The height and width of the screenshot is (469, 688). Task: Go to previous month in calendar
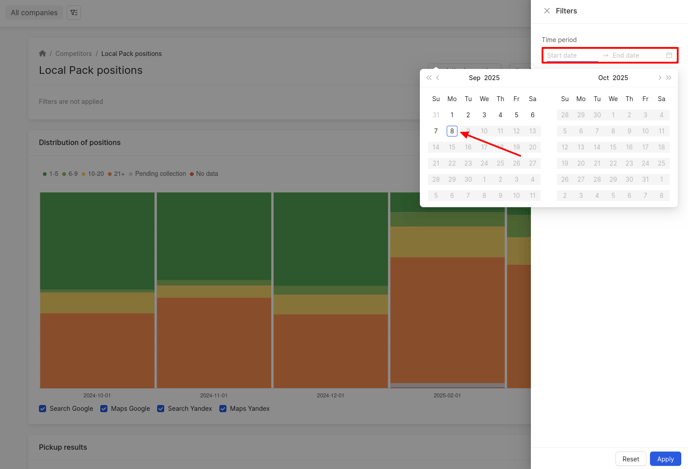click(438, 78)
